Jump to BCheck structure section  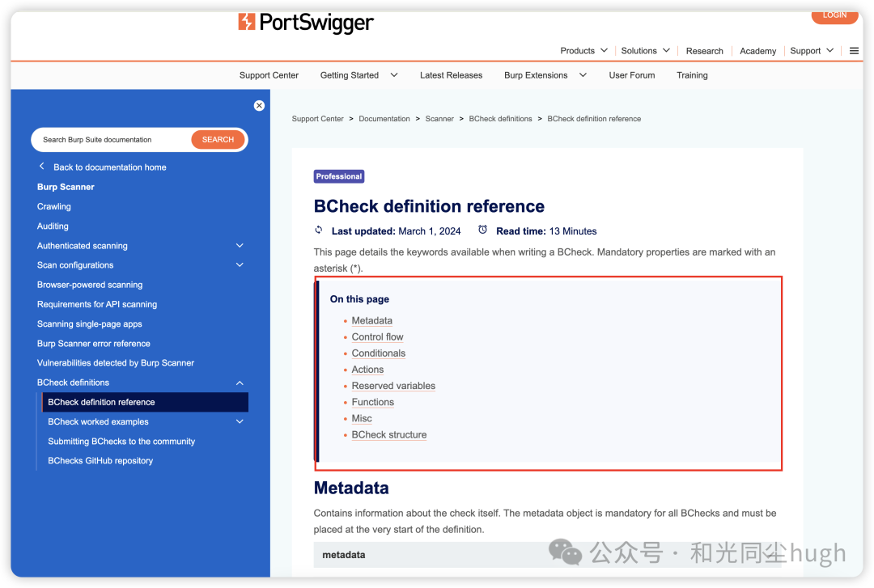pyautogui.click(x=389, y=434)
